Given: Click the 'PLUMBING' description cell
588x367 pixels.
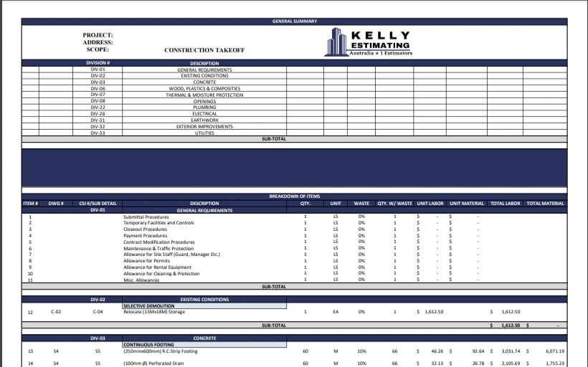Looking at the screenshot, I should tap(204, 108).
